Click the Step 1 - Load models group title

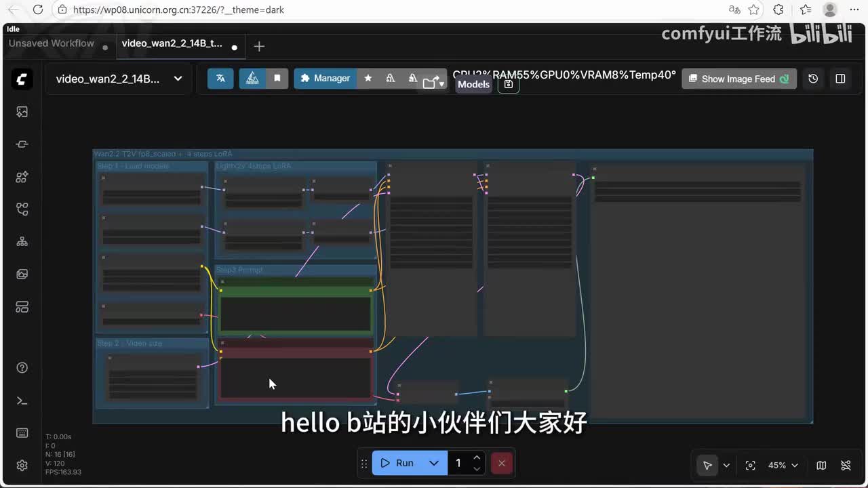tap(133, 166)
